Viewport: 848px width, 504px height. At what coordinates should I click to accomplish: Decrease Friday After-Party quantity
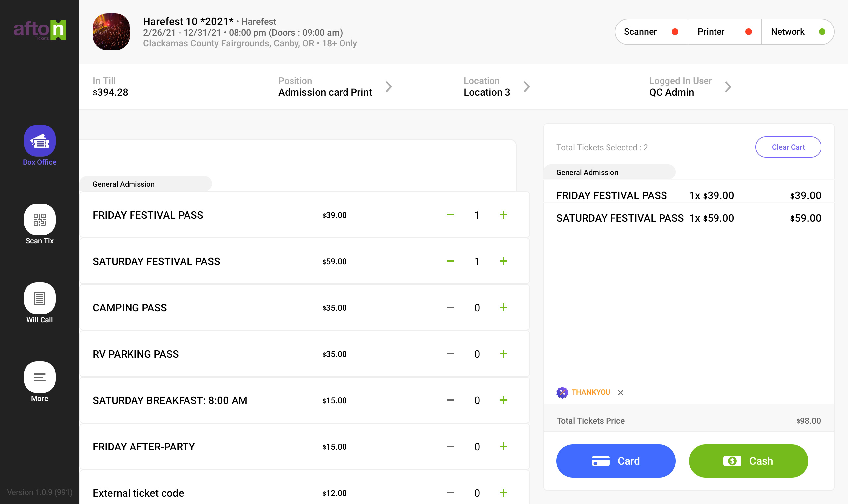coord(450,447)
